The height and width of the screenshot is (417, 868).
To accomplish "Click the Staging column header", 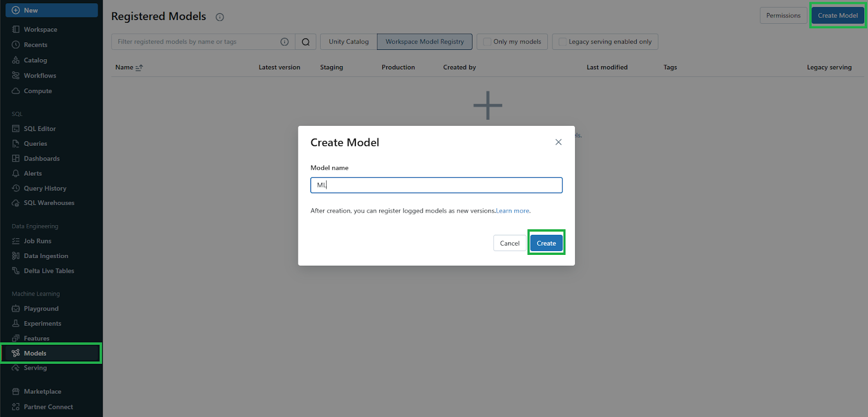I will [x=331, y=67].
